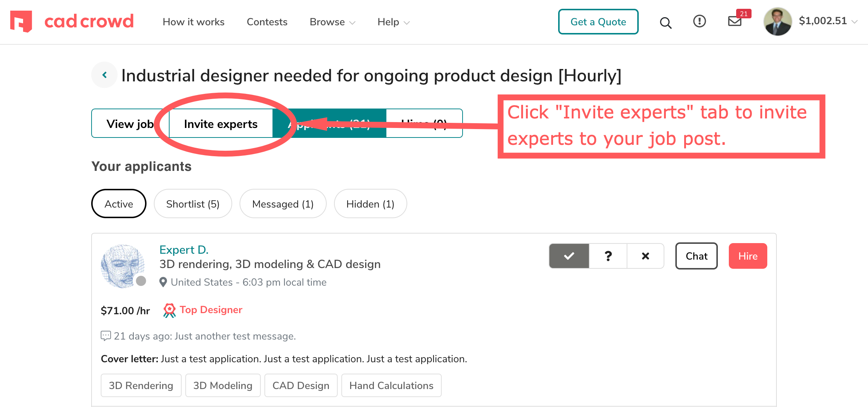
Task: Shortlist Expert D. using the checkmark icon
Action: 568,256
